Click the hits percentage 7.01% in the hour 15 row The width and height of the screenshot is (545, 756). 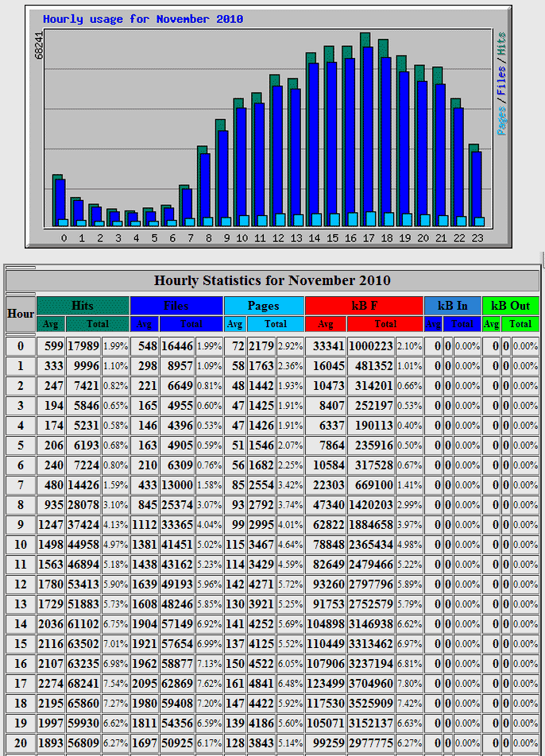pyautogui.click(x=116, y=644)
